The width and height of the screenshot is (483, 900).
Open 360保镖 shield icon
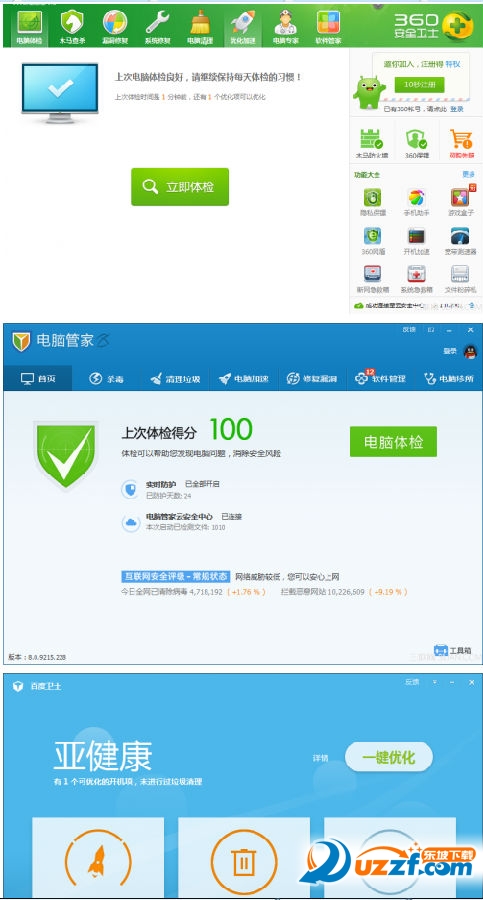tap(416, 143)
